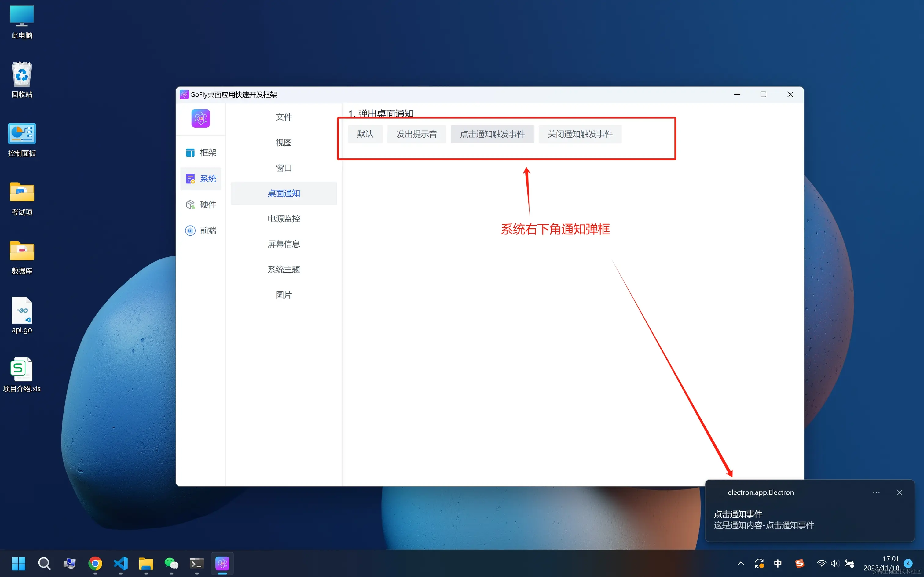Switch to the 电源监控 menu item
924x577 pixels.
click(x=284, y=219)
